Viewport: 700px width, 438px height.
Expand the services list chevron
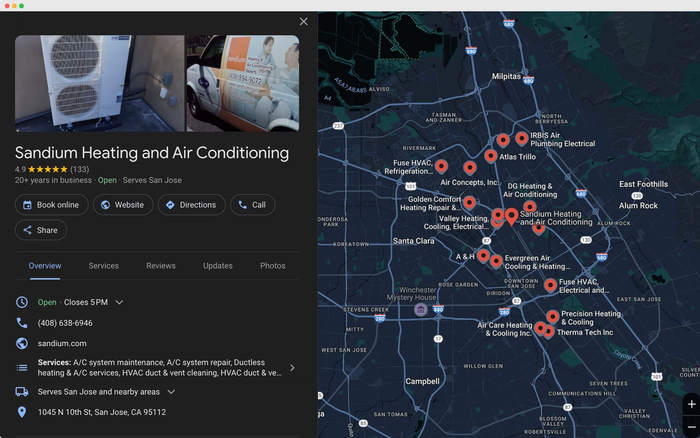click(292, 368)
